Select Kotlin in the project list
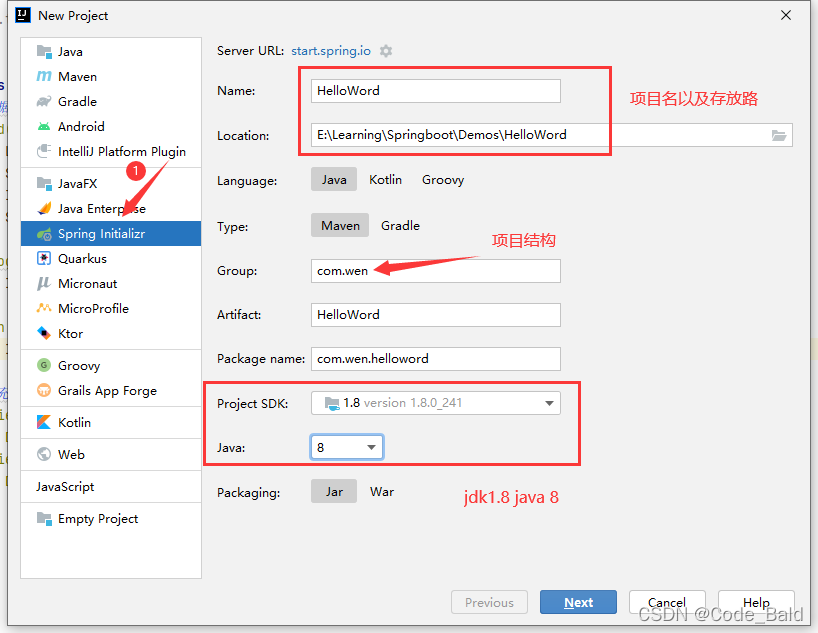Screen dimensions: 818x633 111,422
